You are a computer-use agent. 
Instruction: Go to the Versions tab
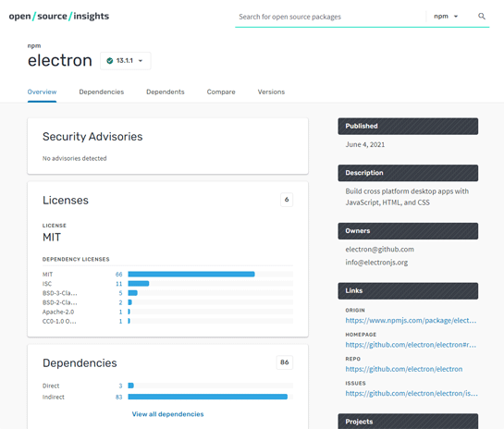point(271,92)
